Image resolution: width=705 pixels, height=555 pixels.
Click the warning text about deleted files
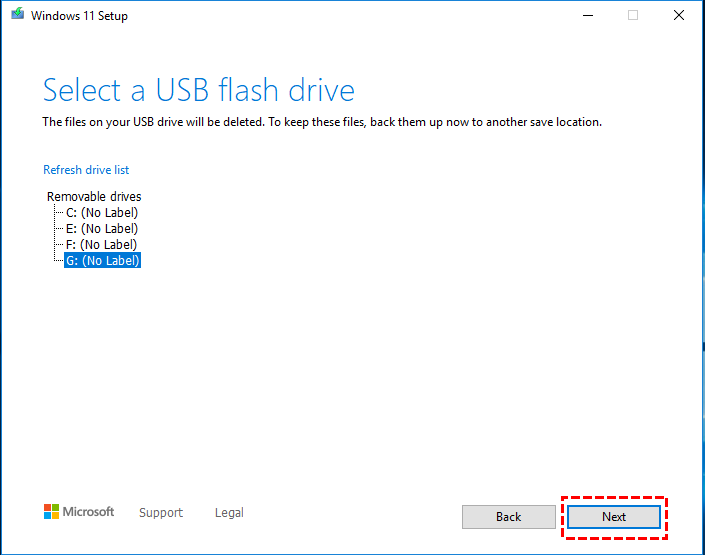point(321,123)
